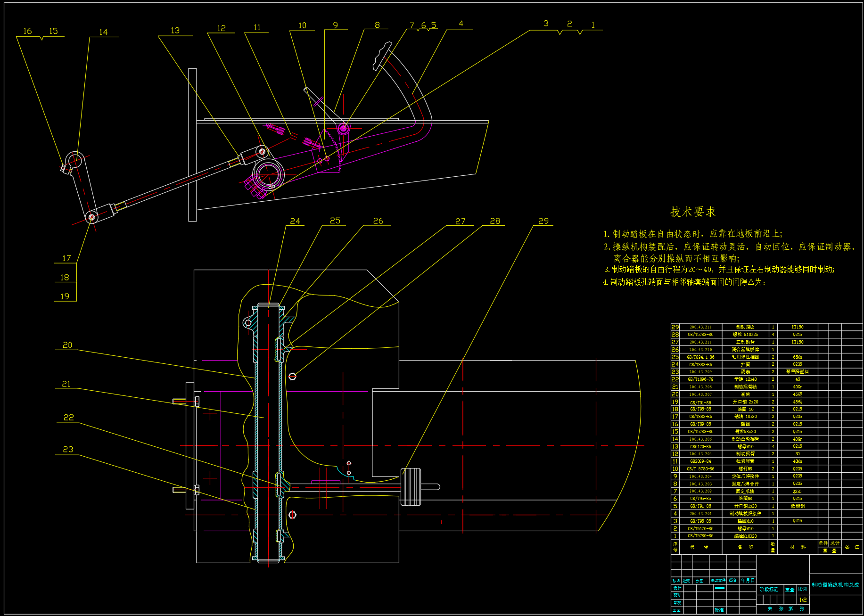Screen dimensions: 864x616
Task: Select the 200.43.204 part code cell
Action: click(x=700, y=476)
